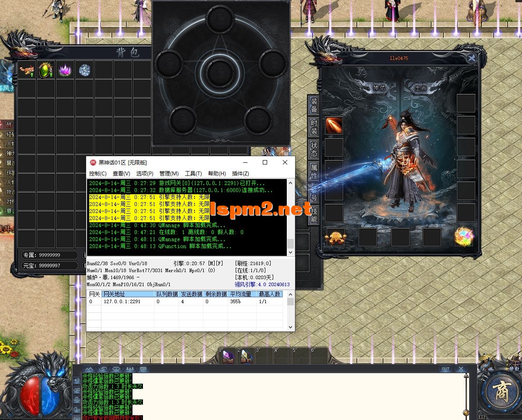Open the 工具(T) menu

click(x=193, y=174)
